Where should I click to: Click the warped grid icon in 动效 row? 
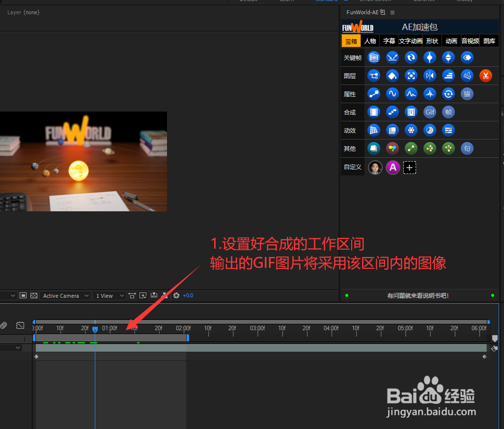(373, 130)
